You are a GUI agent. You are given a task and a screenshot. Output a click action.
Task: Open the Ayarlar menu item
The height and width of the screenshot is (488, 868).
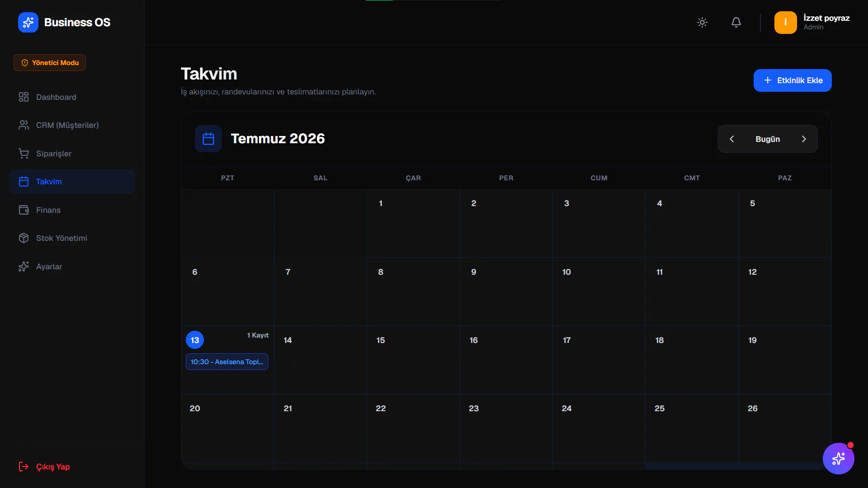pos(72,267)
